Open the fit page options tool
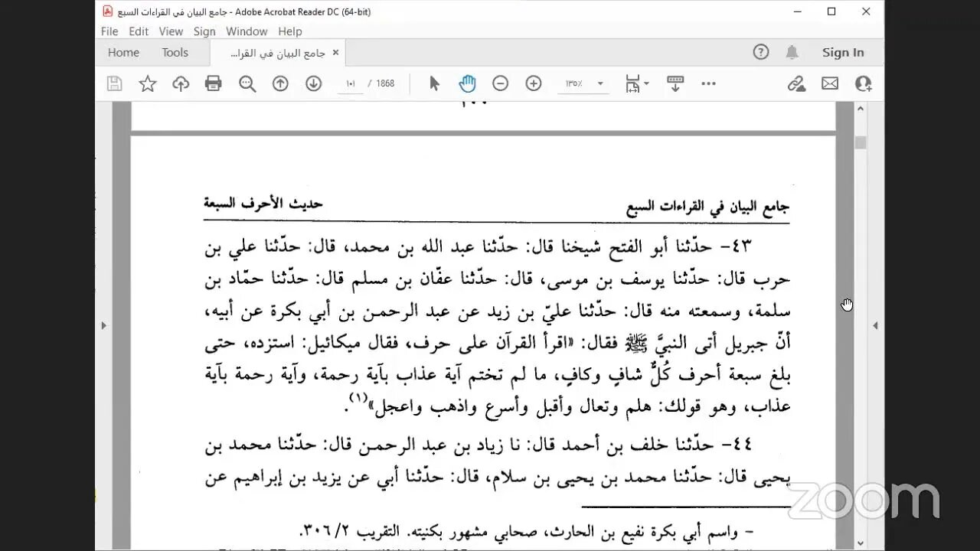The height and width of the screenshot is (551, 980). coord(632,83)
